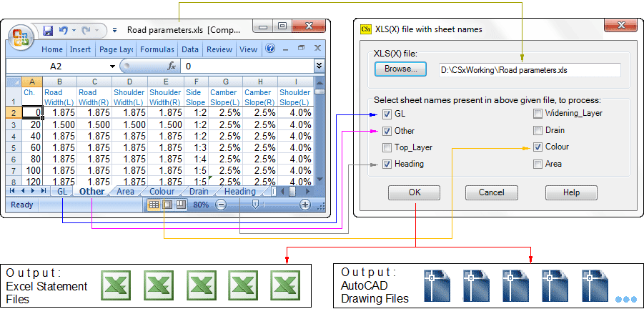Click the fx insert function icon
The image size is (644, 309).
click(172, 66)
